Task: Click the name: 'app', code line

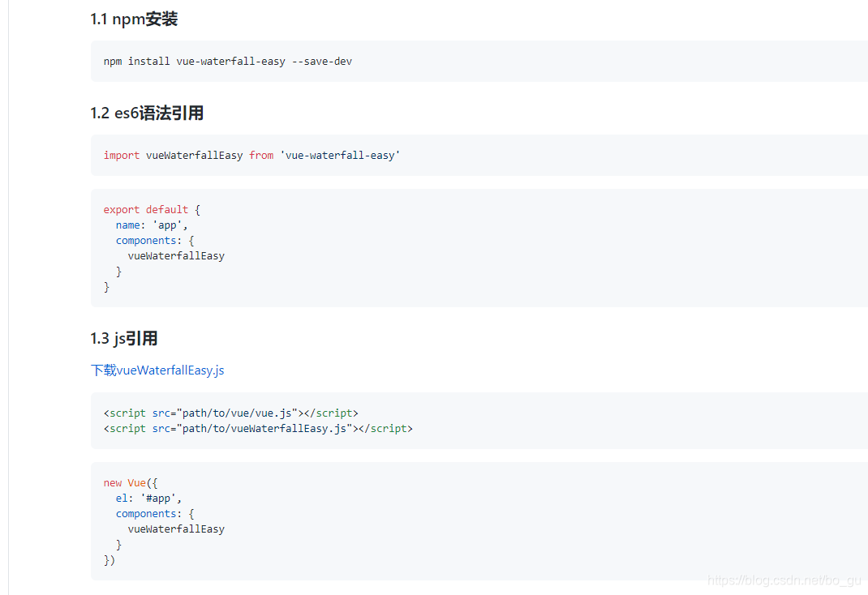Action: (152, 225)
